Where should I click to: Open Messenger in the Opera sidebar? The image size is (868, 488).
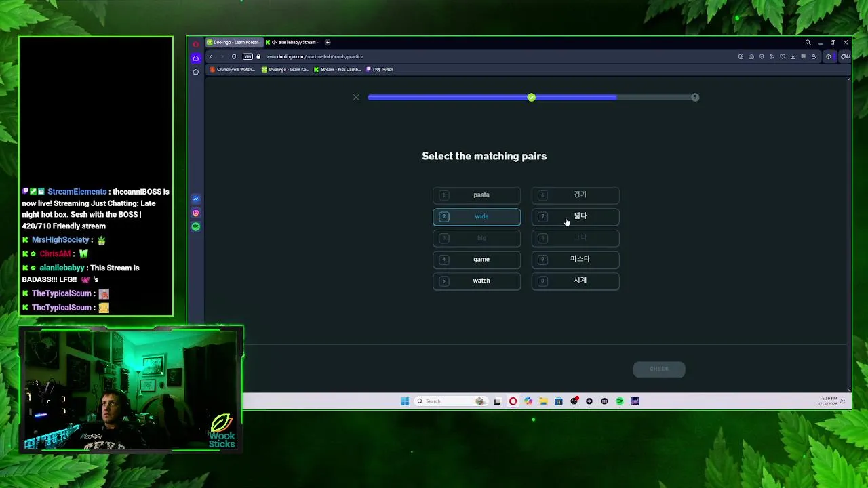[196, 199]
